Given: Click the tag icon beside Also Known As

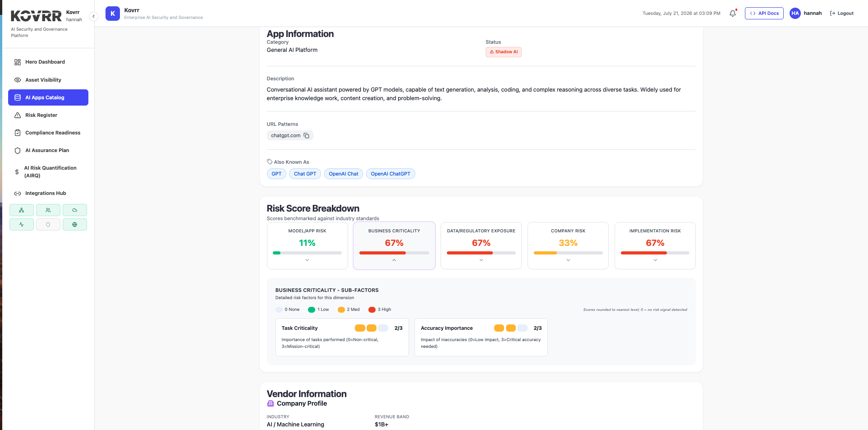Looking at the screenshot, I should tap(270, 162).
